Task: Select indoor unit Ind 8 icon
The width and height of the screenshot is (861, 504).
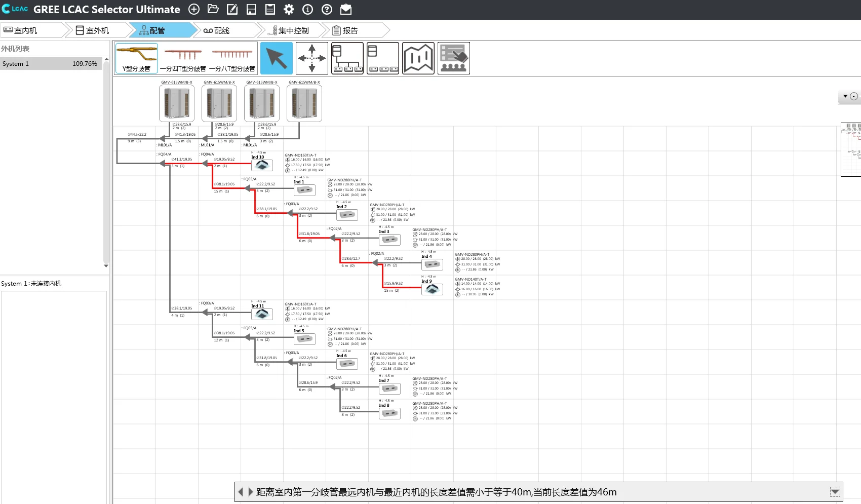Action: tap(389, 413)
